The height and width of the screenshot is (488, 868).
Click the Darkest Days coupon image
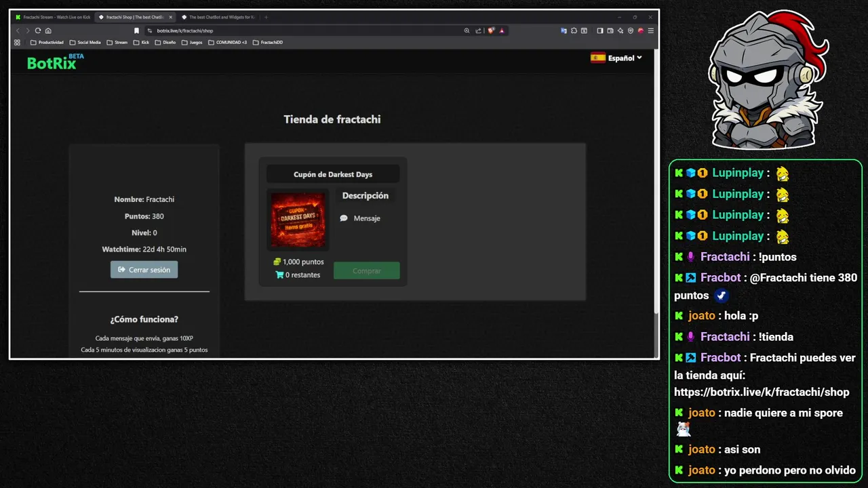[298, 220]
